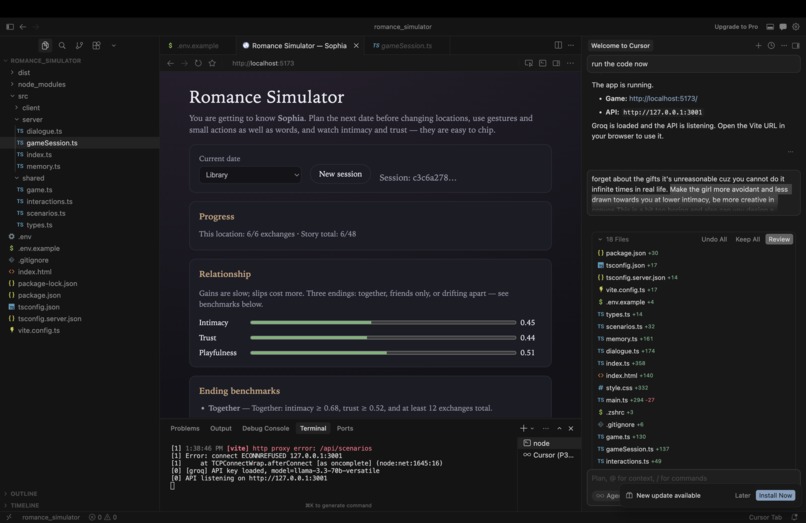The width and height of the screenshot is (806, 523).
Task: Expand the client folder
Action: click(30, 108)
